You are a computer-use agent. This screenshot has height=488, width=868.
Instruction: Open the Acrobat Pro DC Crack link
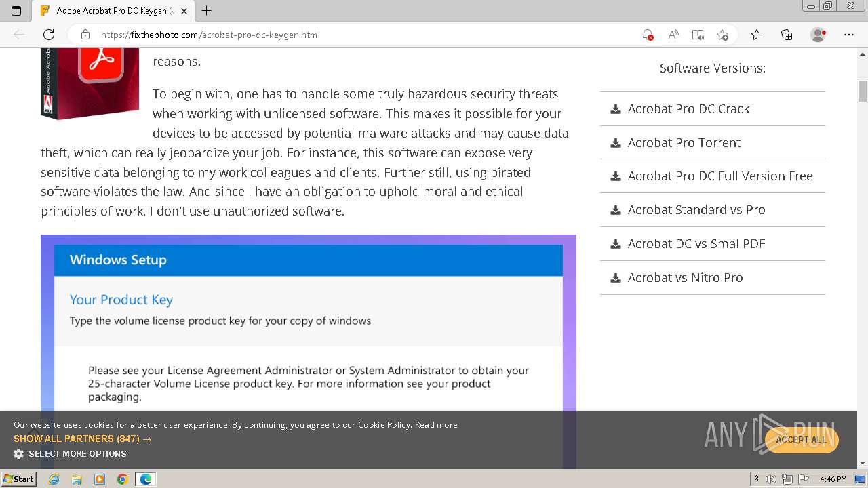[688, 109]
